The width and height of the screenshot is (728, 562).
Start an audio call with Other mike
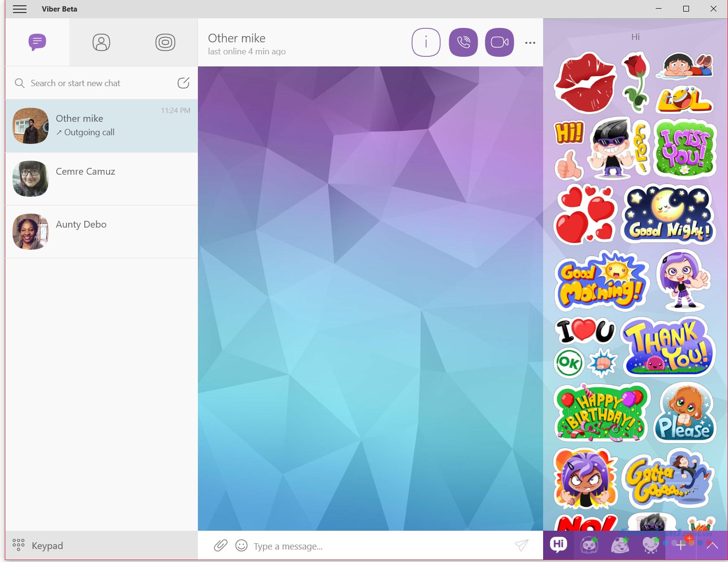(x=463, y=42)
